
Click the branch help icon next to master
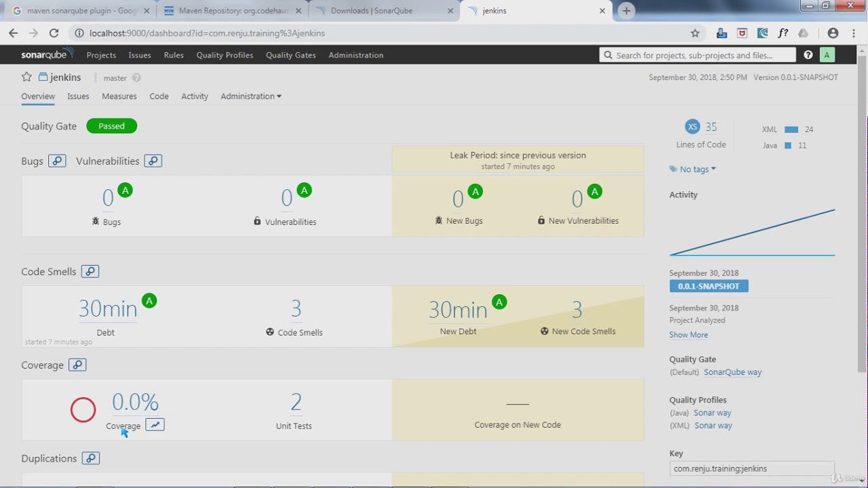[136, 78]
